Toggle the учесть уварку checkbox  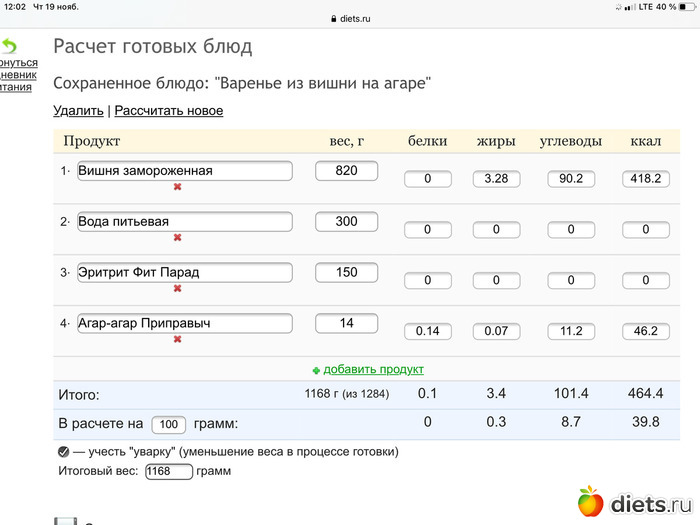[63, 451]
